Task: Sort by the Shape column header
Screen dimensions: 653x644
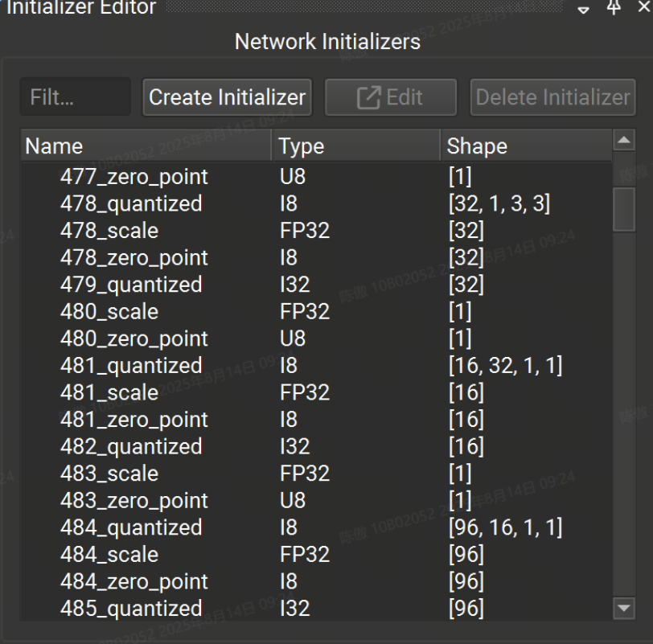Action: 527,146
